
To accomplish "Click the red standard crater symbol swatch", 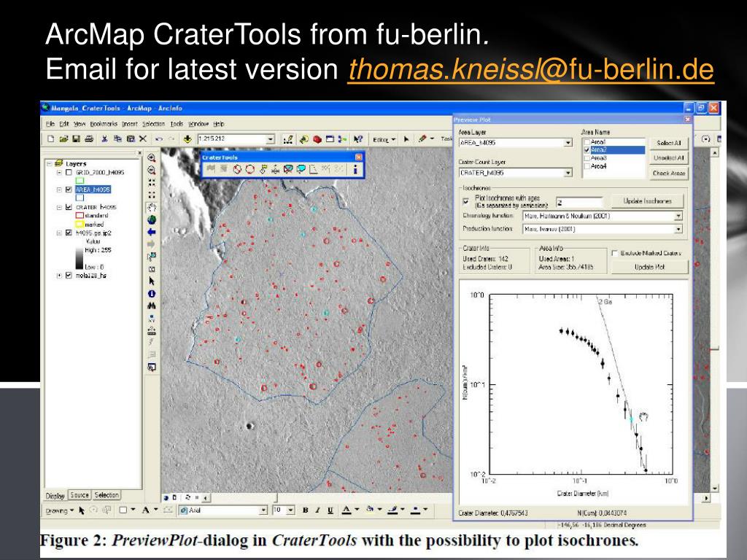I will 80,216.
